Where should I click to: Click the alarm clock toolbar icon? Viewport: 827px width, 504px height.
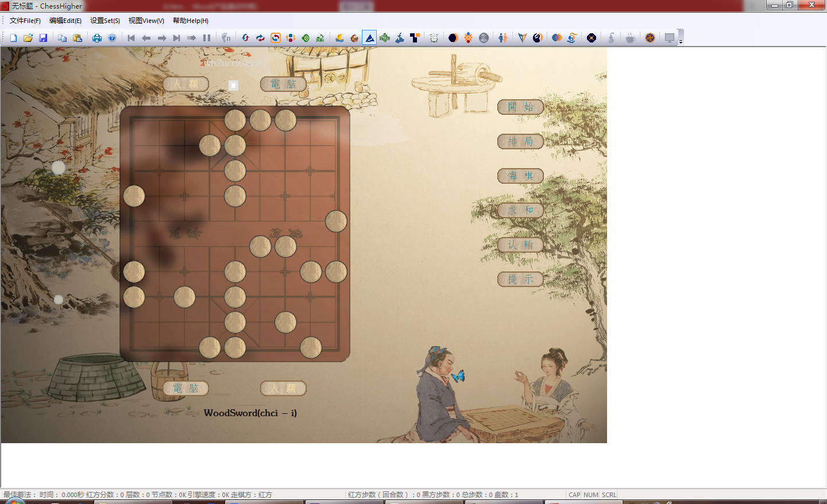[434, 38]
